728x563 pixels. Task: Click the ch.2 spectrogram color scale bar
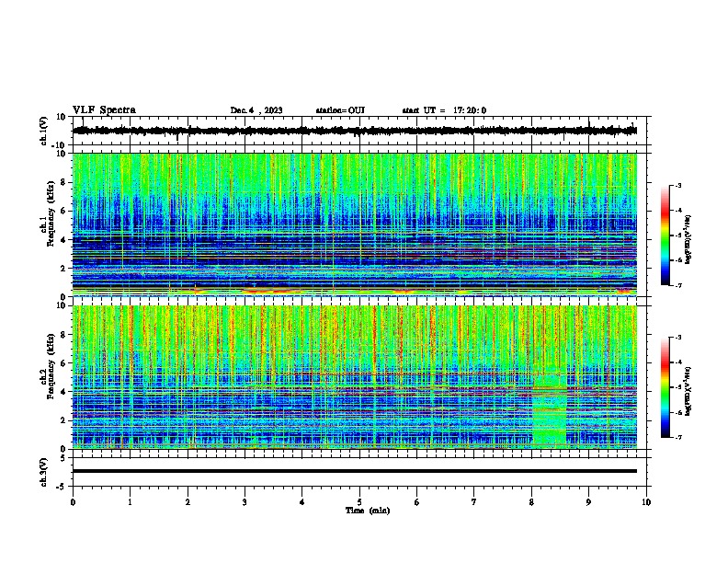click(x=665, y=387)
